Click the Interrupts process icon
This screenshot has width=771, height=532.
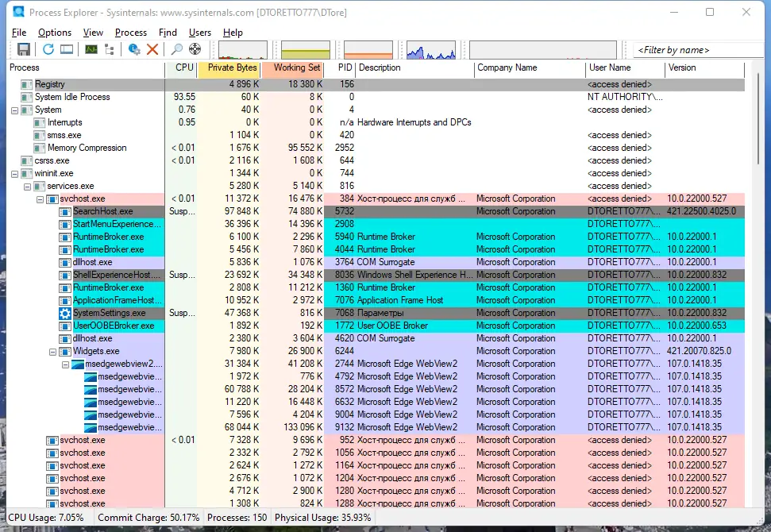click(x=40, y=122)
